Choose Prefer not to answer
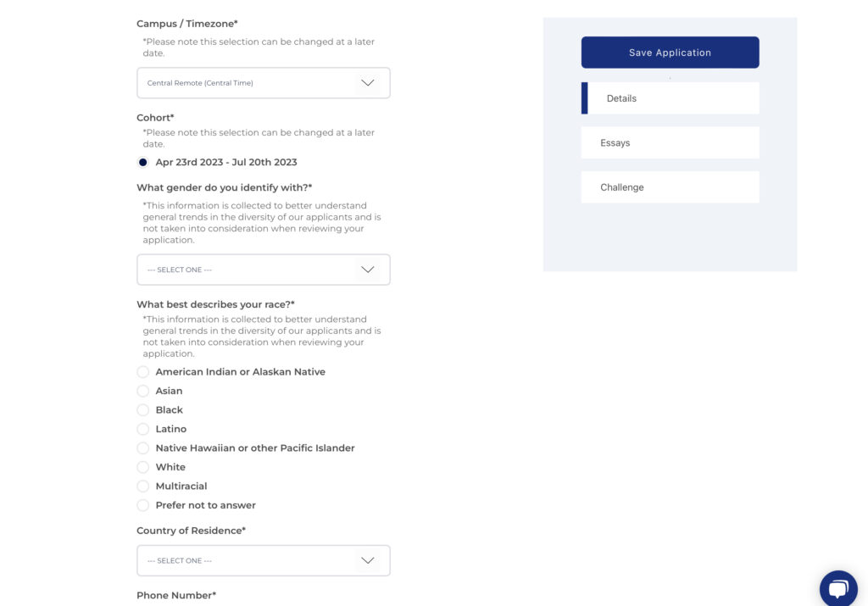This screenshot has height=606, width=868. coord(143,505)
